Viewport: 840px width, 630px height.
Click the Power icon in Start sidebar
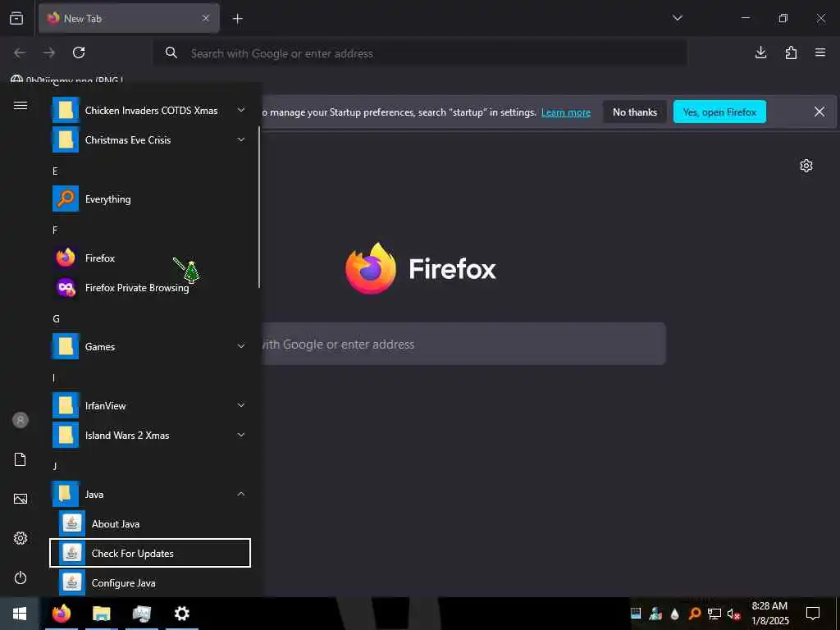[x=21, y=577]
